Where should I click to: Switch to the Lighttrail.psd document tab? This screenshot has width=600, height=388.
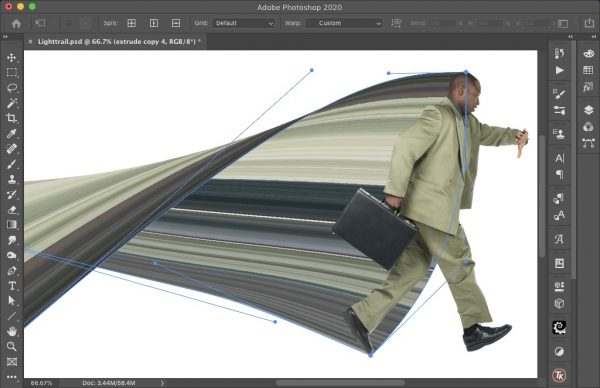(x=119, y=41)
